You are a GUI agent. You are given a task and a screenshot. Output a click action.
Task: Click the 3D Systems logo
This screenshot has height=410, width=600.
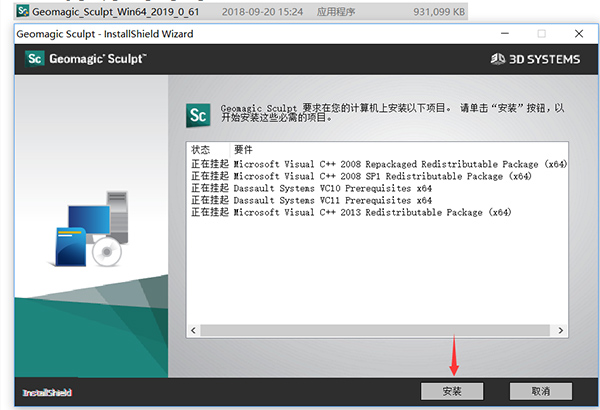tap(535, 59)
